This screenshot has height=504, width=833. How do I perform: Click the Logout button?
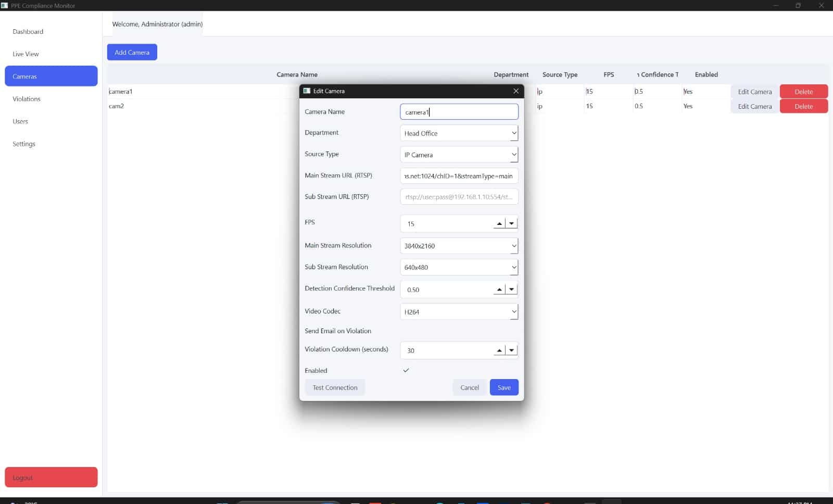pyautogui.click(x=51, y=477)
